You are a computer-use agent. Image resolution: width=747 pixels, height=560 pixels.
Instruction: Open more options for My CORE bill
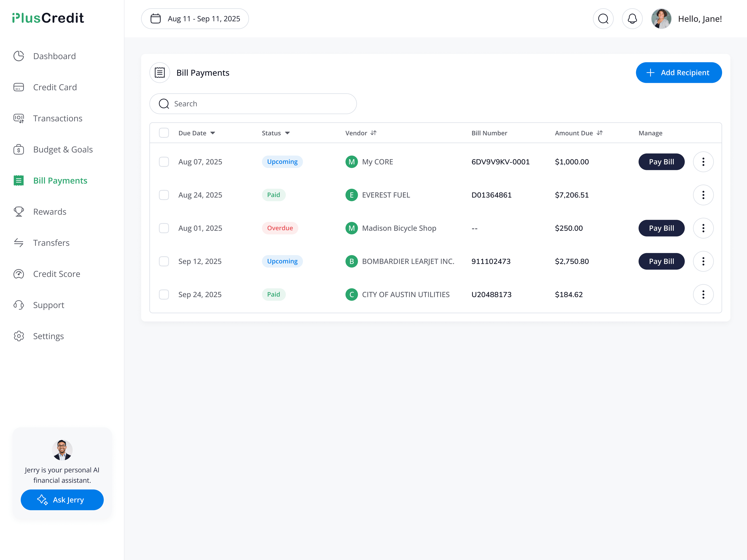coord(703,162)
